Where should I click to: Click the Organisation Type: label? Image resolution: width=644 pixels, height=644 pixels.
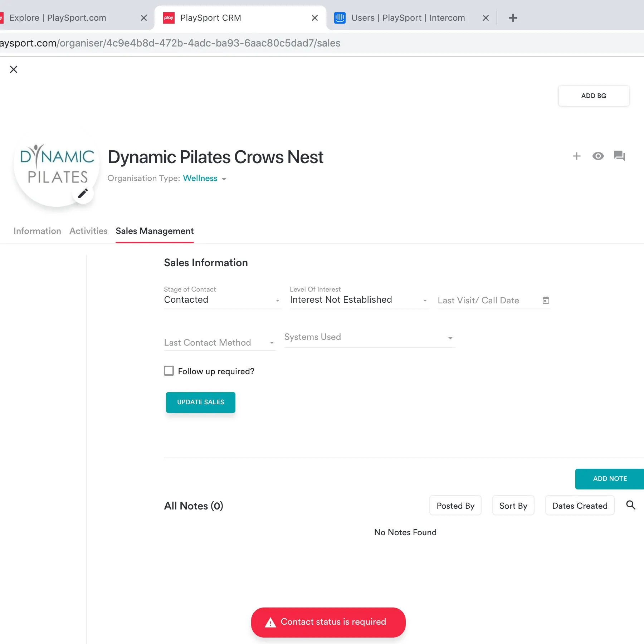pyautogui.click(x=144, y=179)
